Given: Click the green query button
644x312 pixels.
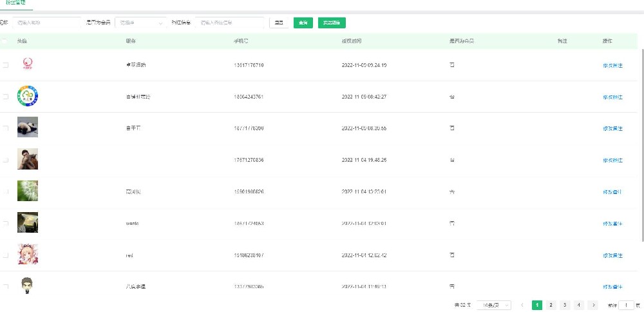Looking at the screenshot, I should (303, 23).
